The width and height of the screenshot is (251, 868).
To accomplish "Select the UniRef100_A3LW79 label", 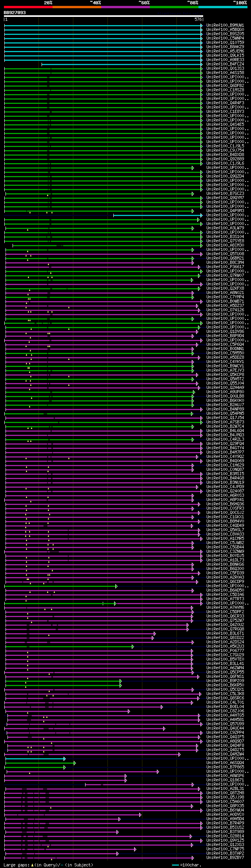I will (x=225, y=228).
